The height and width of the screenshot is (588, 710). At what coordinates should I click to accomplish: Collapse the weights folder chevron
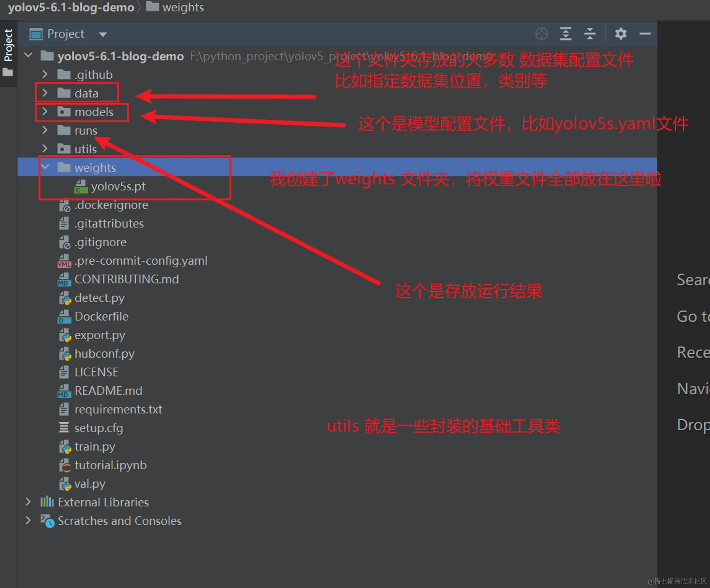pyautogui.click(x=45, y=167)
